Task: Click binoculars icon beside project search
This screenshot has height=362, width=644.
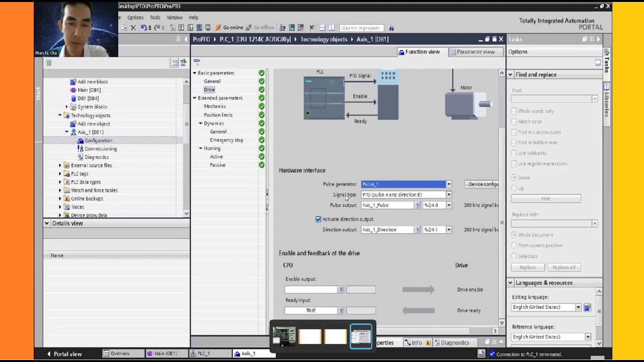Action: (x=391, y=28)
